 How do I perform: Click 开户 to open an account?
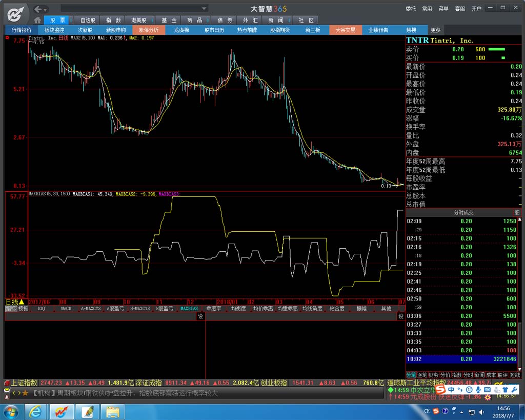point(476,9)
